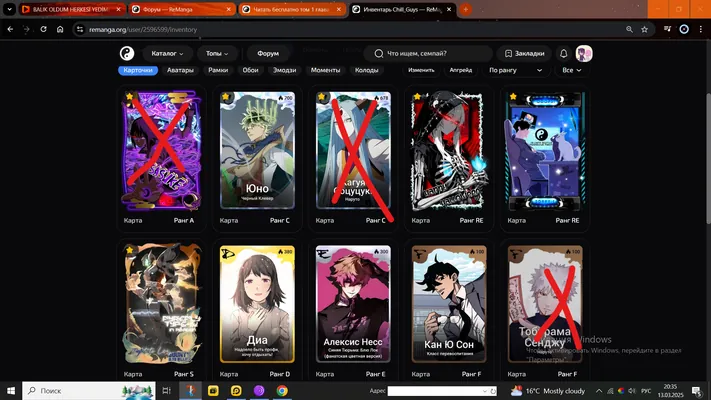The width and height of the screenshot is (711, 400).
Task: Click the favorite star on Юно card
Action: pos(226,97)
